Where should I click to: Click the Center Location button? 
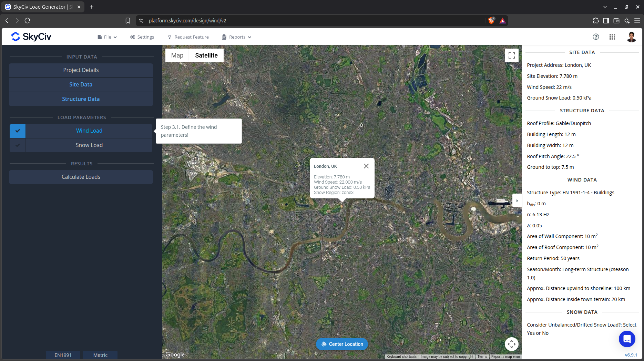click(342, 344)
